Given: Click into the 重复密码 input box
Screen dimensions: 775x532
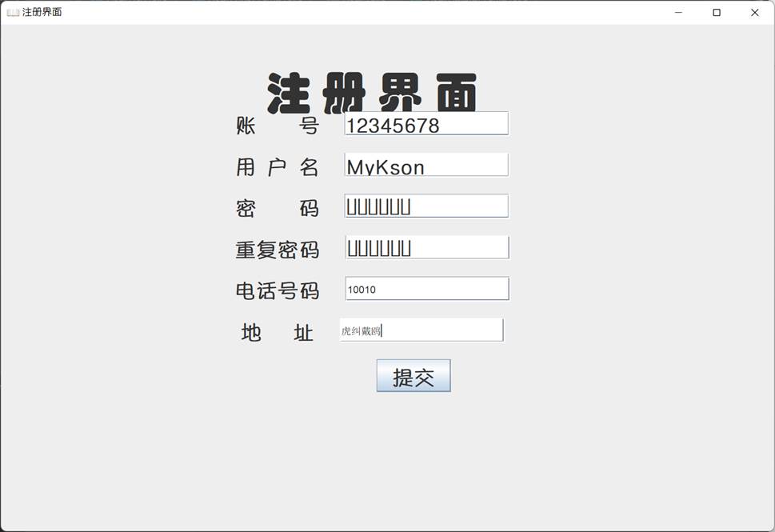Looking at the screenshot, I should click(x=427, y=247).
